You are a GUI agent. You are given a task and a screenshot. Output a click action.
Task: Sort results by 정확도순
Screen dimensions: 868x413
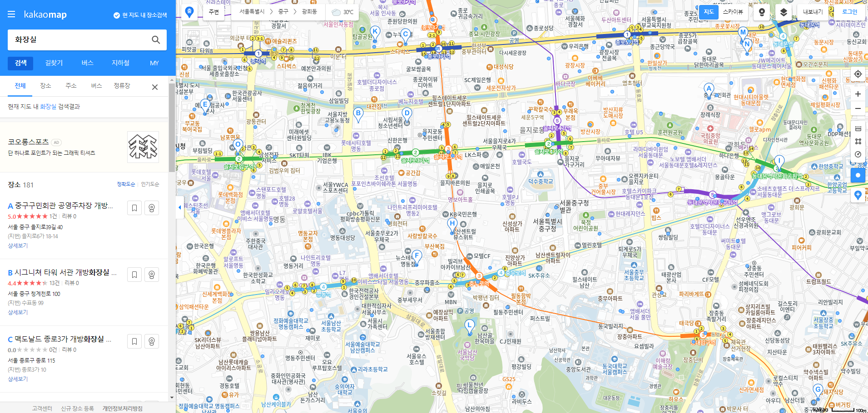pos(126,184)
